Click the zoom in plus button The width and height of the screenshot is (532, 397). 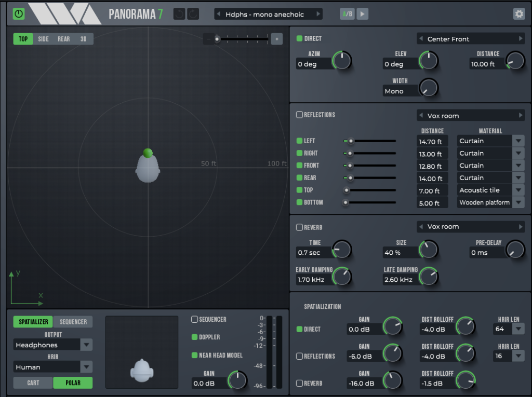pyautogui.click(x=277, y=39)
